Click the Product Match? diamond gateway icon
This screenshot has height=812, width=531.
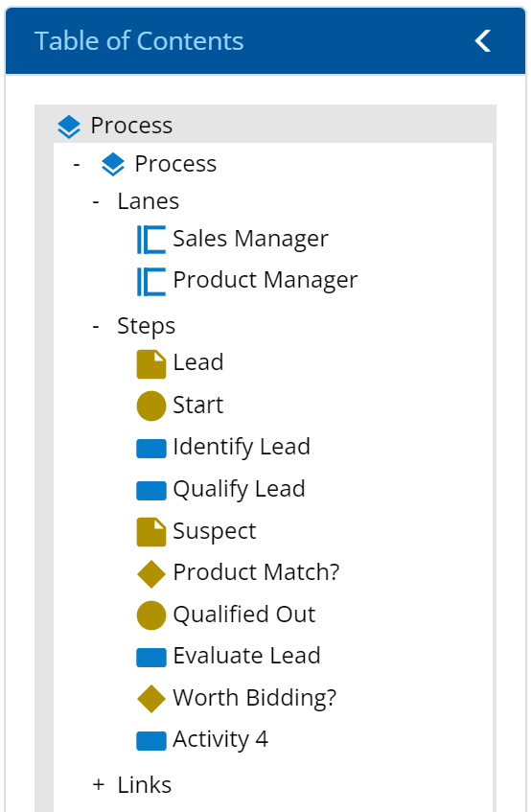click(151, 574)
